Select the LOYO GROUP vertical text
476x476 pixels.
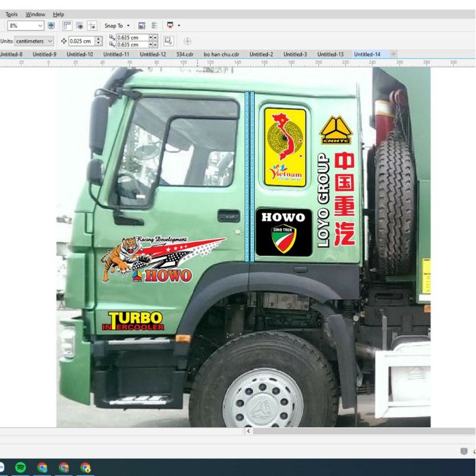tap(323, 200)
